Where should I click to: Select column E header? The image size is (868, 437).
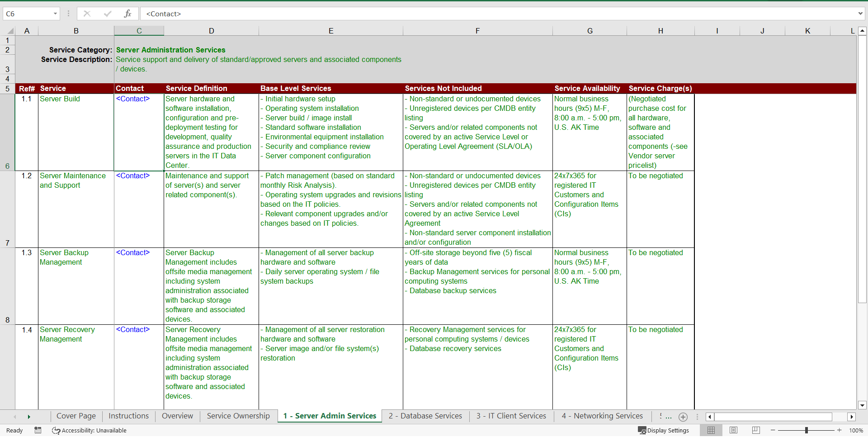[x=331, y=31]
